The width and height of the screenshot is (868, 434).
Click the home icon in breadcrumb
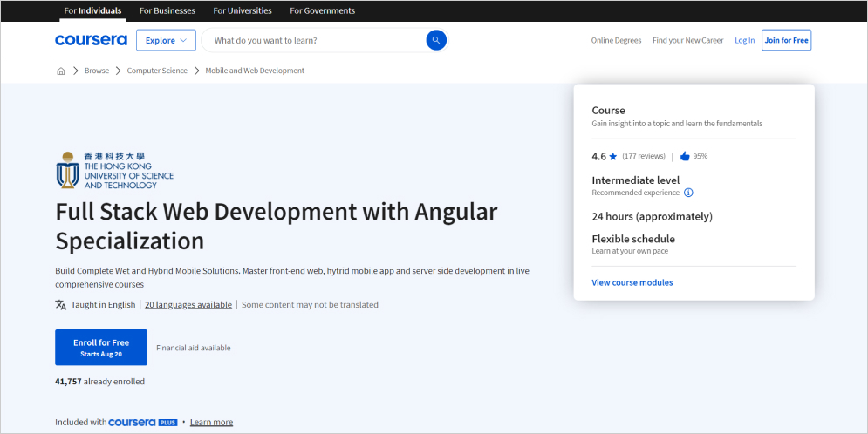click(x=61, y=71)
